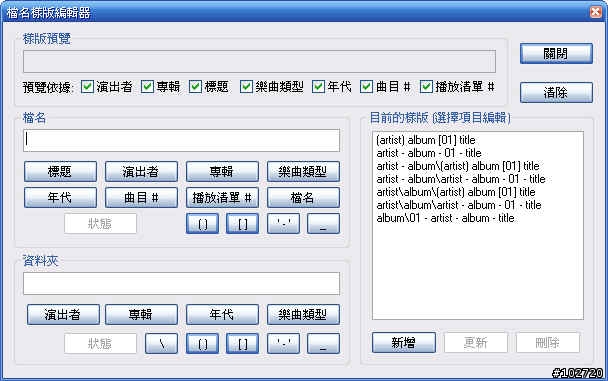Insert 演出者 into the folder template

tap(63, 314)
